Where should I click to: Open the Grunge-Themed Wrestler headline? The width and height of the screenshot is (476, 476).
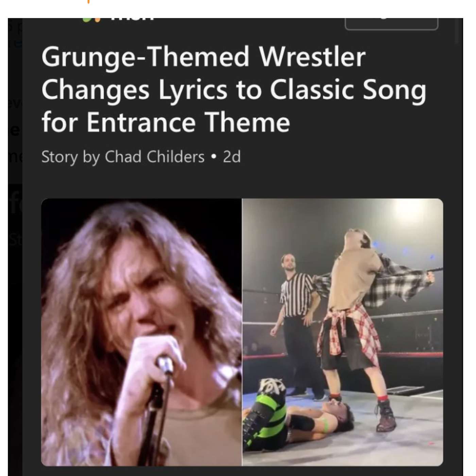[234, 89]
